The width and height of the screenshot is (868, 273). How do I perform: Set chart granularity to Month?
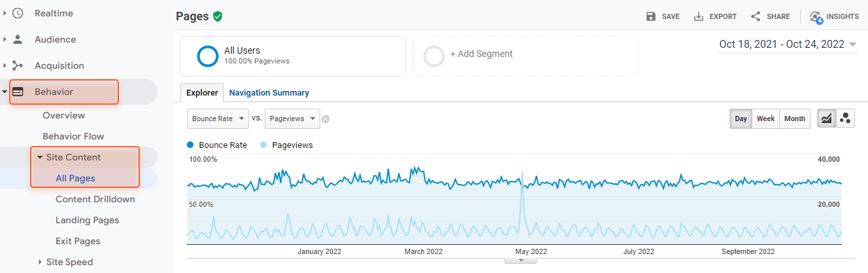coord(794,118)
